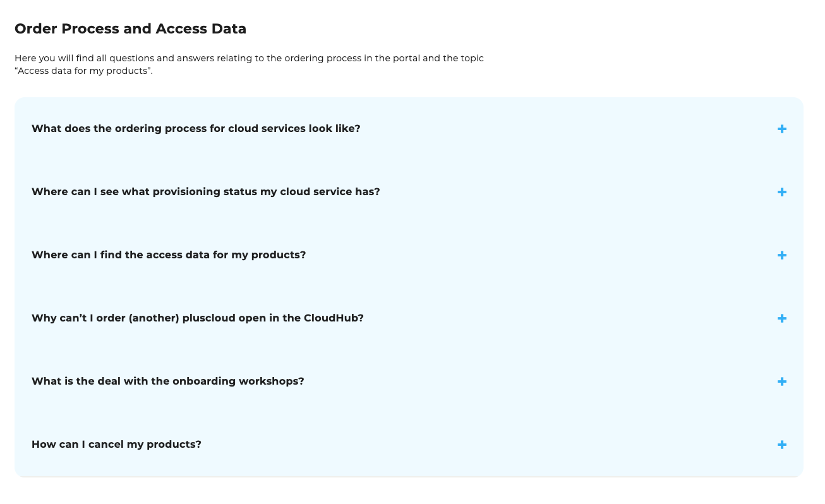Click the plus icon for the ordering process question
The image size is (825, 504).
coord(782,129)
